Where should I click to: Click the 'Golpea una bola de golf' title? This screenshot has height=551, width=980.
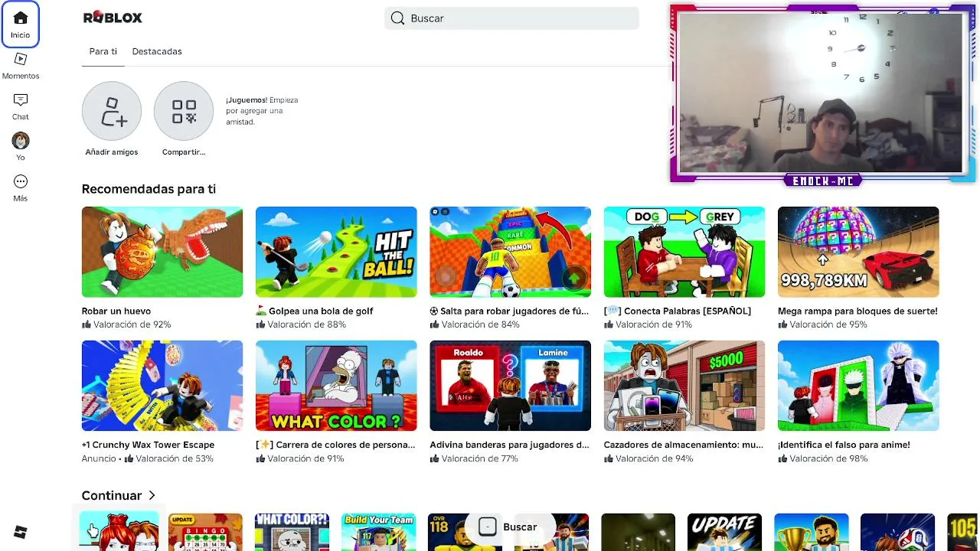point(315,311)
